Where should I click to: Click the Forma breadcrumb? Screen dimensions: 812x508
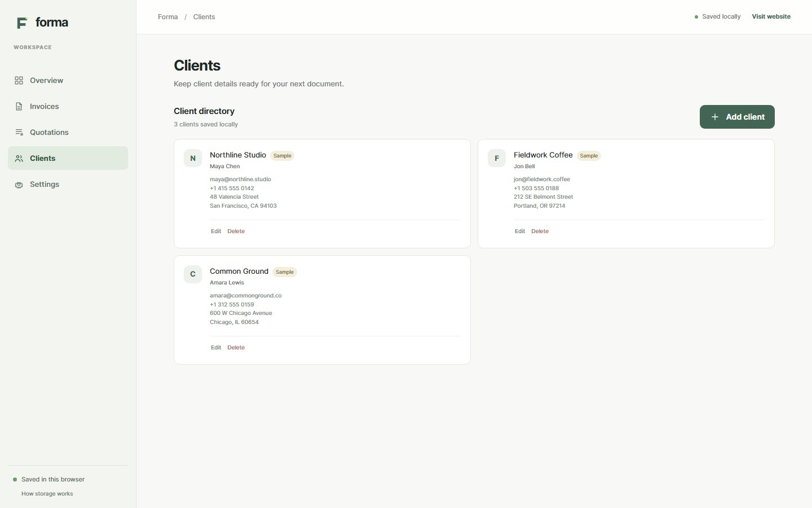[x=168, y=17]
